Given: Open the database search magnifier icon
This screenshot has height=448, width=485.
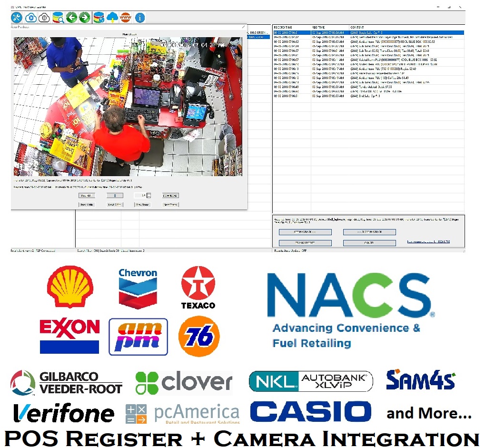Looking at the screenshot, I should click(x=58, y=18).
